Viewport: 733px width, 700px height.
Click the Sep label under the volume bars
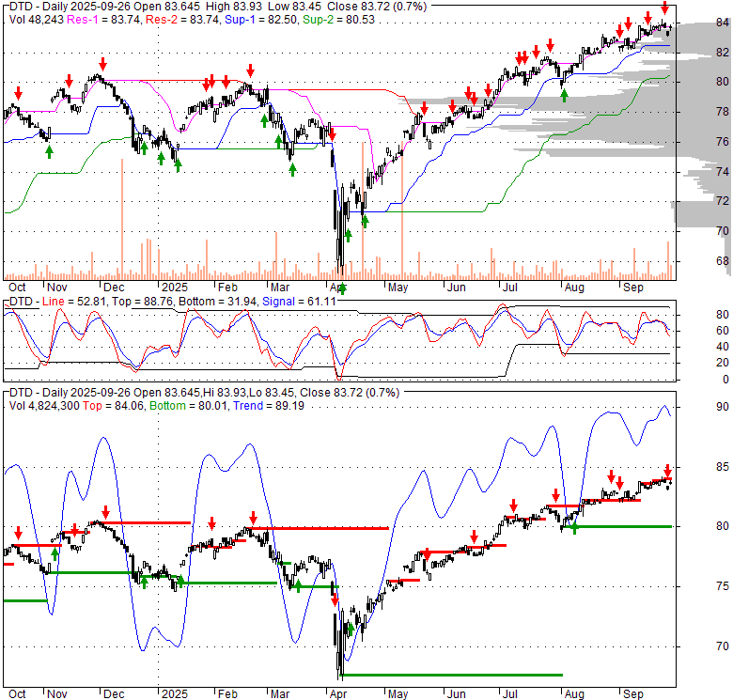point(633,288)
